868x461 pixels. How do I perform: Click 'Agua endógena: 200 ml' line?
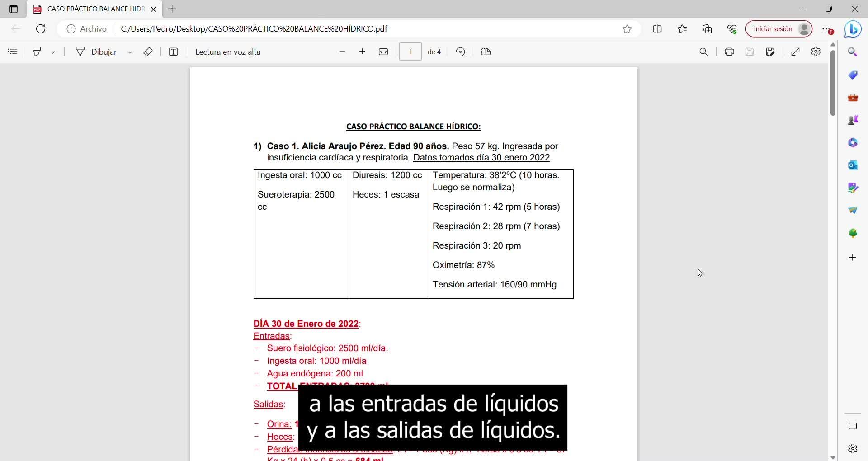pyautogui.click(x=315, y=374)
